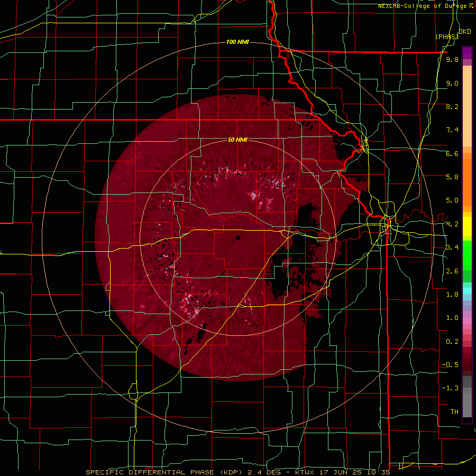Click the 5.8 value on the legend
Screen dimensions: 476x476
coord(452,177)
